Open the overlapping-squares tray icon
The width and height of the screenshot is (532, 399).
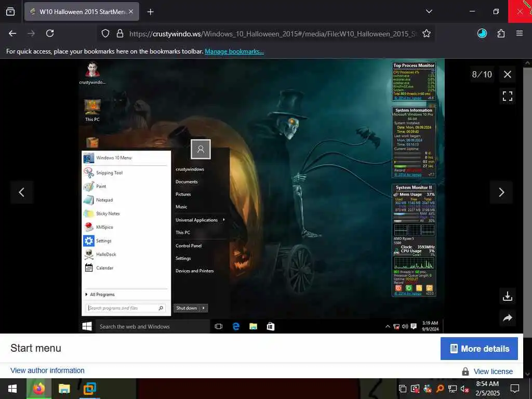[x=403, y=389]
